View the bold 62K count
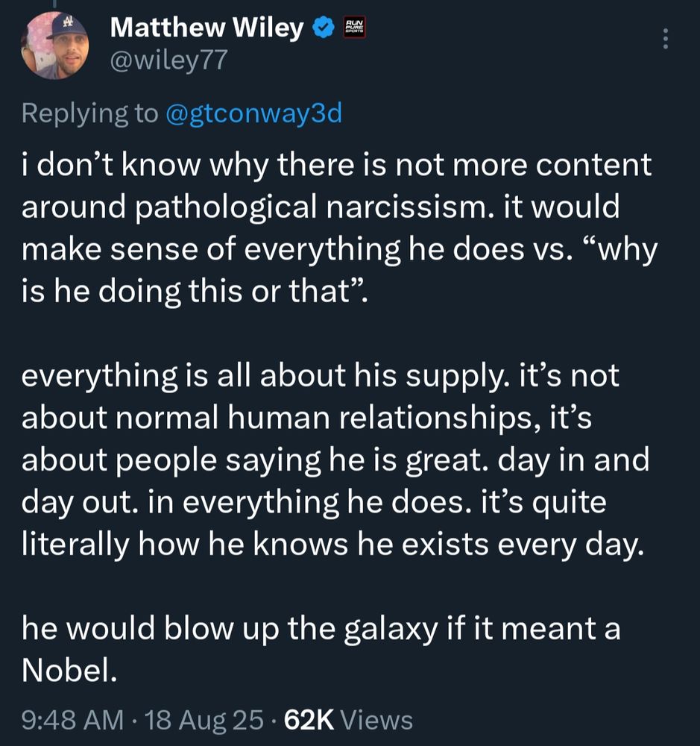The image size is (700, 746). pyautogui.click(x=309, y=719)
